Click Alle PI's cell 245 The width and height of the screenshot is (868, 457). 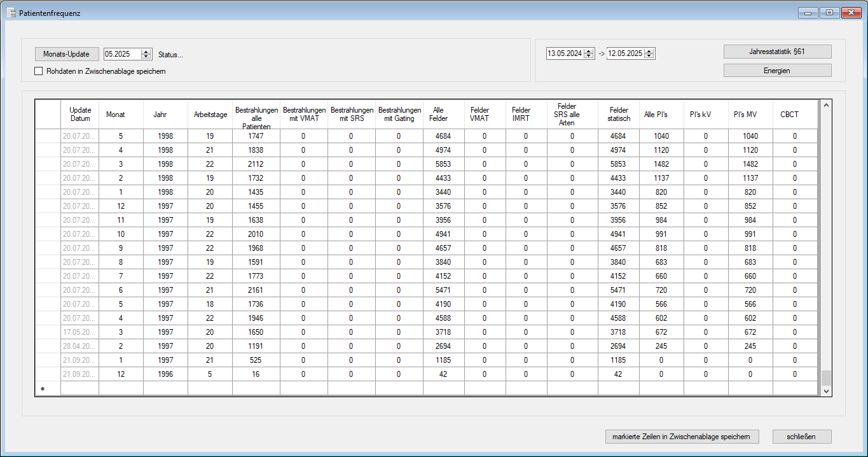pyautogui.click(x=661, y=346)
